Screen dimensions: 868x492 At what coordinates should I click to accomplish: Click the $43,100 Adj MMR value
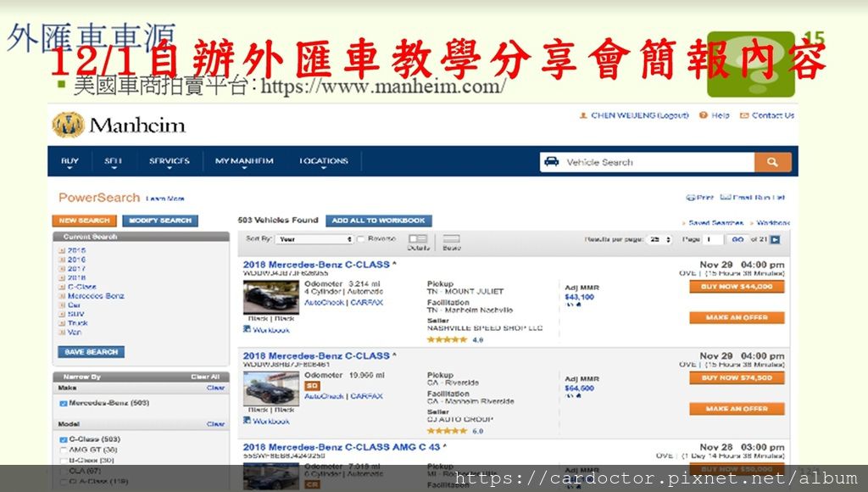click(x=579, y=297)
